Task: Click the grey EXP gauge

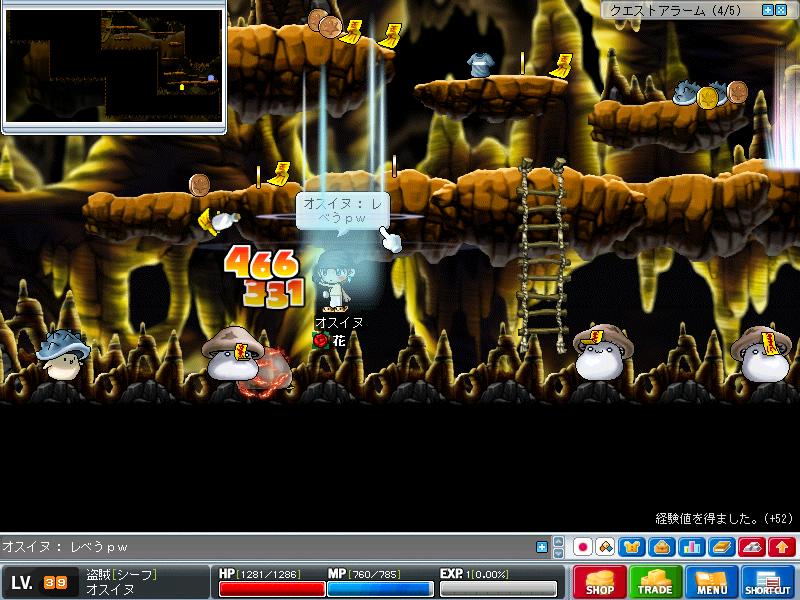Action: tap(498, 589)
